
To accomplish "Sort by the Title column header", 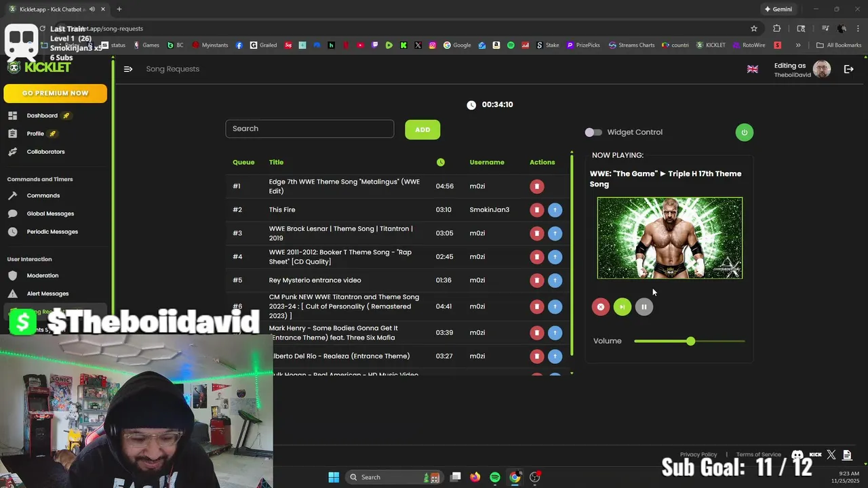I will [x=276, y=163].
